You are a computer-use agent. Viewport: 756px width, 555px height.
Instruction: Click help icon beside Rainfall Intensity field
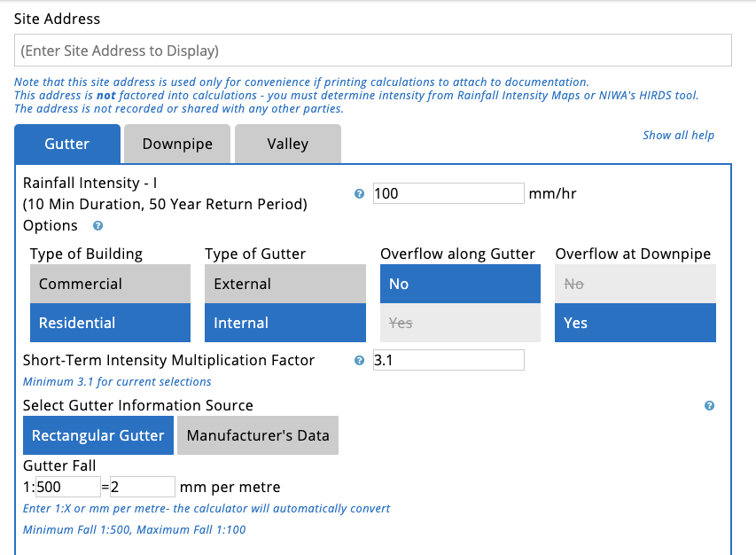[359, 193]
